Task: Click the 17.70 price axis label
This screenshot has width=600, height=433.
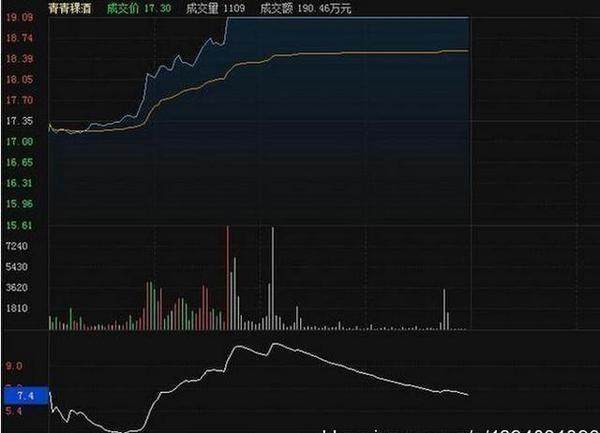Action: click(x=20, y=100)
